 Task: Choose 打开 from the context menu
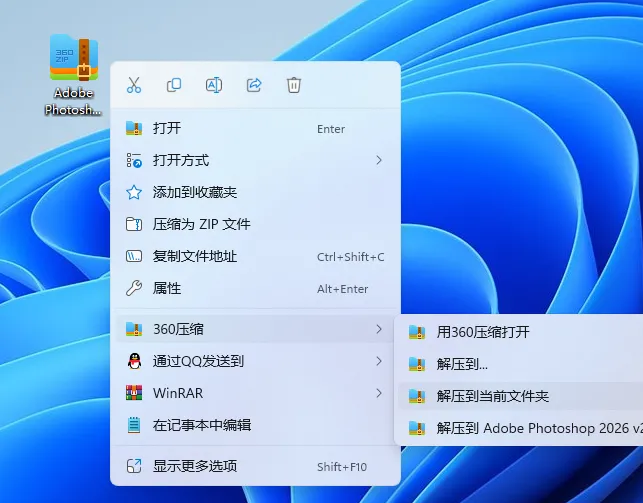click(255, 128)
